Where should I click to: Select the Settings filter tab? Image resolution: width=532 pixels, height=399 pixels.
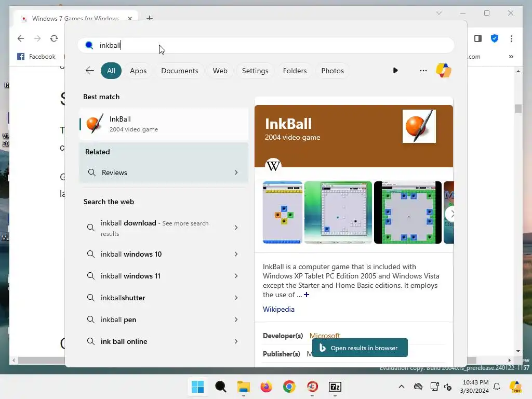tap(255, 71)
